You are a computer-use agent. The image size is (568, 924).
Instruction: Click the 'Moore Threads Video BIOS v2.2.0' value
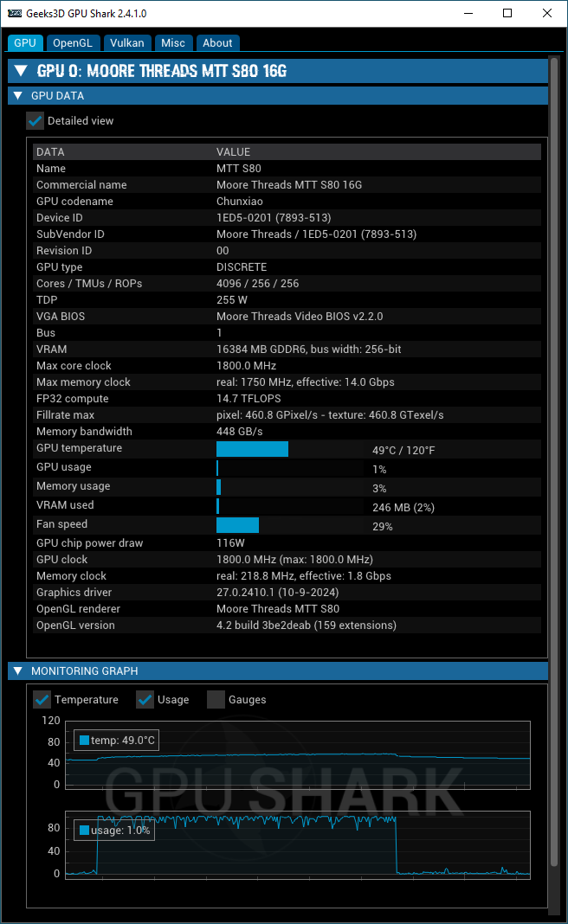[300, 317]
